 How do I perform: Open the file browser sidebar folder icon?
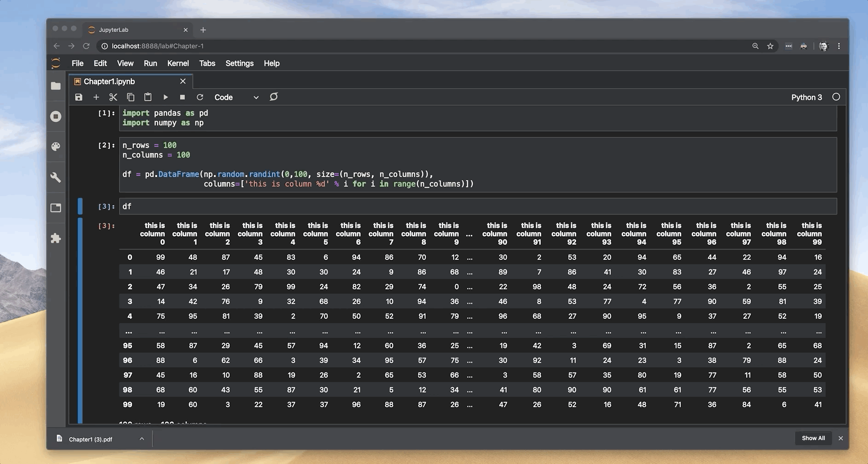pos(56,86)
